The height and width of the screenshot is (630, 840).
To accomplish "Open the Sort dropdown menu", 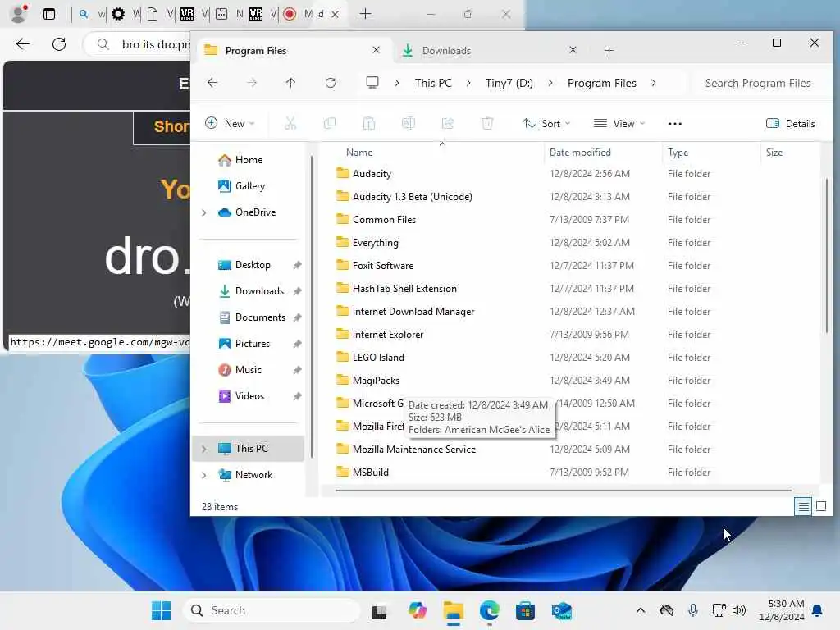I will tap(546, 124).
